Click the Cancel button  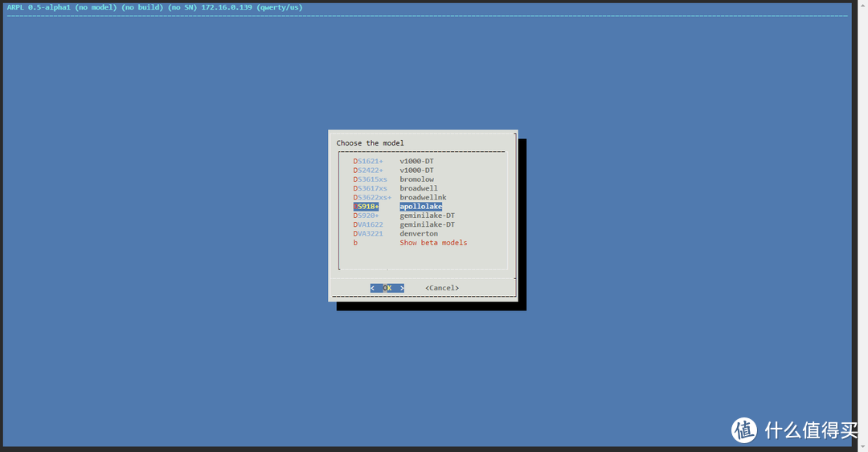[x=442, y=288]
